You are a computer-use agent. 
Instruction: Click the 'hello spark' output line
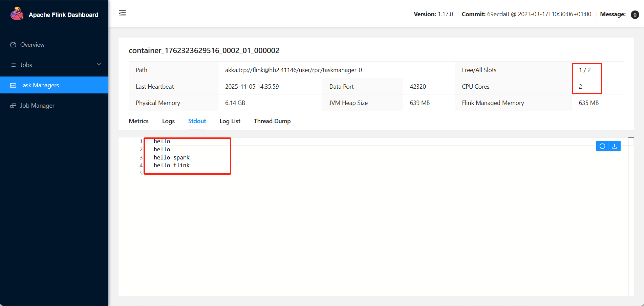click(172, 157)
